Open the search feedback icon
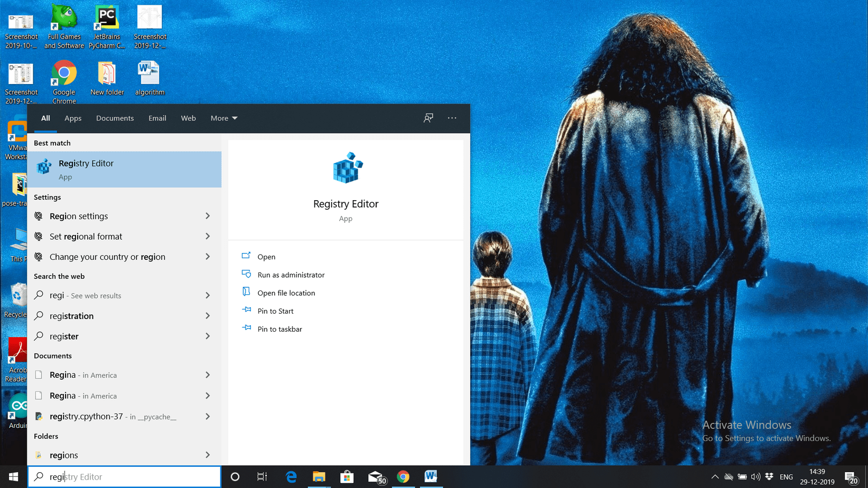Screen dimensions: 868x488 coord(428,118)
